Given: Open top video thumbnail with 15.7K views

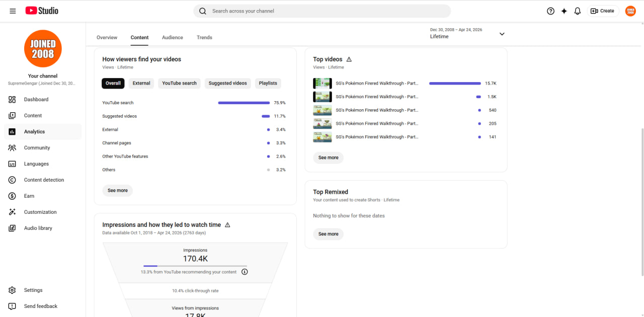Looking at the screenshot, I should (x=323, y=84).
